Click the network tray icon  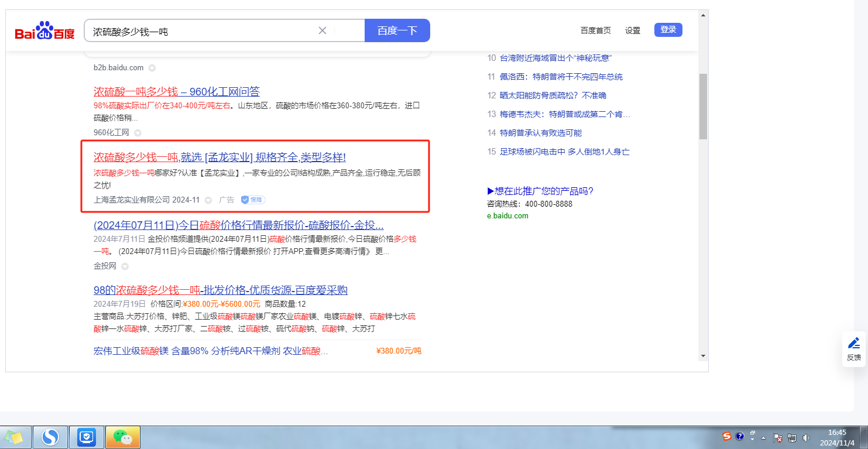click(792, 437)
